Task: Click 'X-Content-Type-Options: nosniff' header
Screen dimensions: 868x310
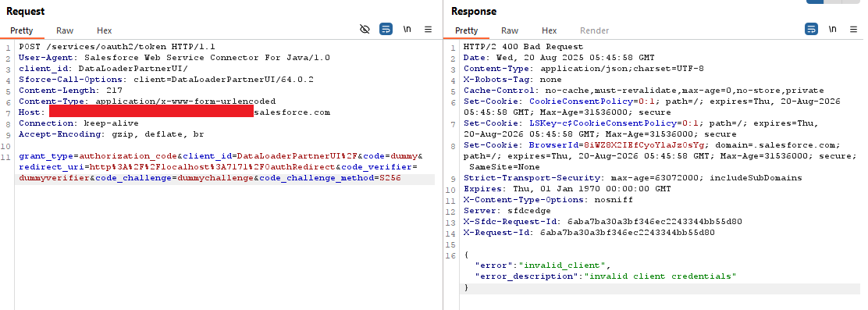Action: pyautogui.click(x=548, y=200)
